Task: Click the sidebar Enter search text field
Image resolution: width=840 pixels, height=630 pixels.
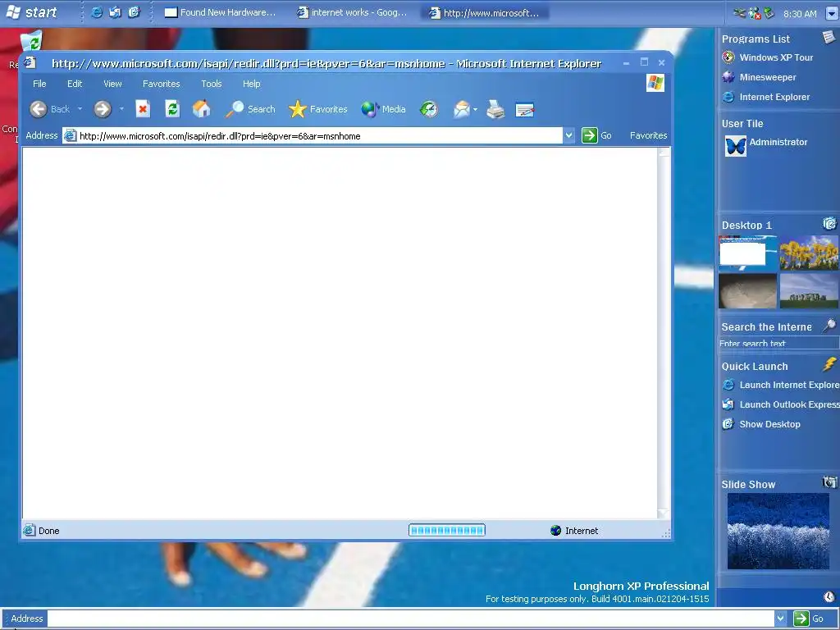Action: click(x=779, y=344)
